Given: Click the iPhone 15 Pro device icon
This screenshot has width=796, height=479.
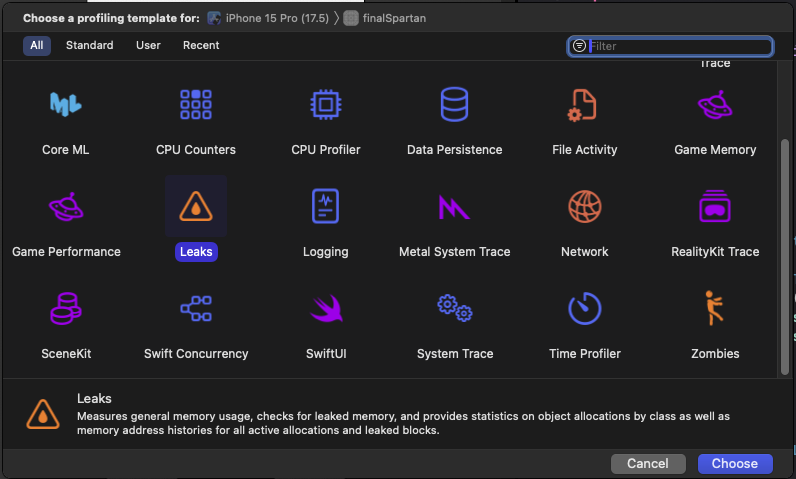Looking at the screenshot, I should click(x=214, y=18).
